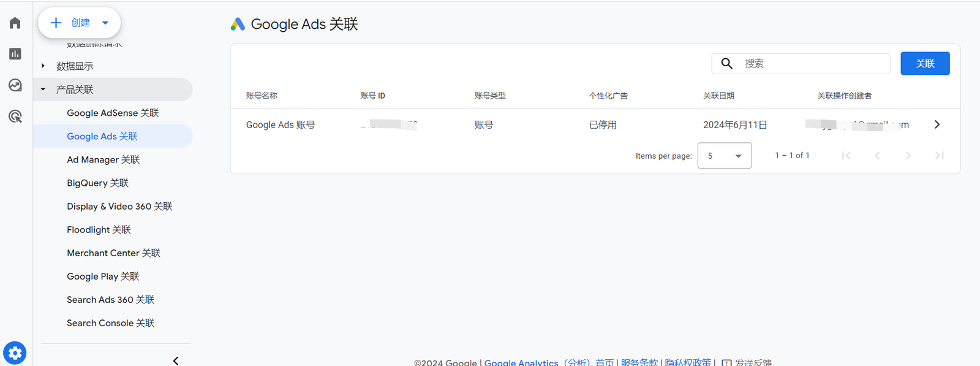Click the blue 关联 link button
980x366 pixels.
[925, 63]
